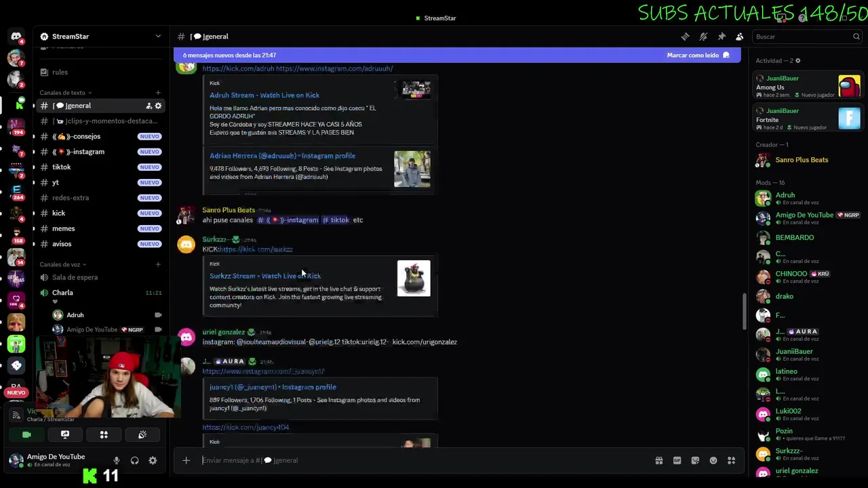Toggle camera button in voice panel
The height and width of the screenshot is (488, 868).
(x=26, y=434)
